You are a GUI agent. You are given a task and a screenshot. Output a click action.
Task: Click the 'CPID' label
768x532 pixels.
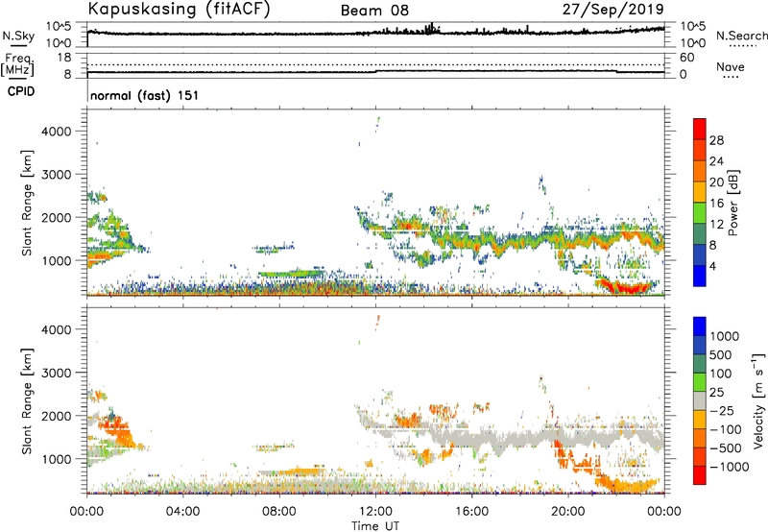(x=21, y=91)
